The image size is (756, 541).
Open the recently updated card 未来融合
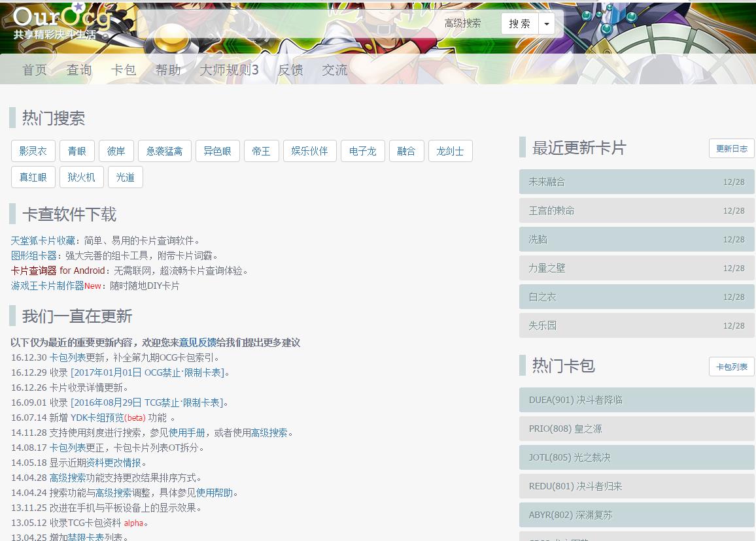point(636,182)
